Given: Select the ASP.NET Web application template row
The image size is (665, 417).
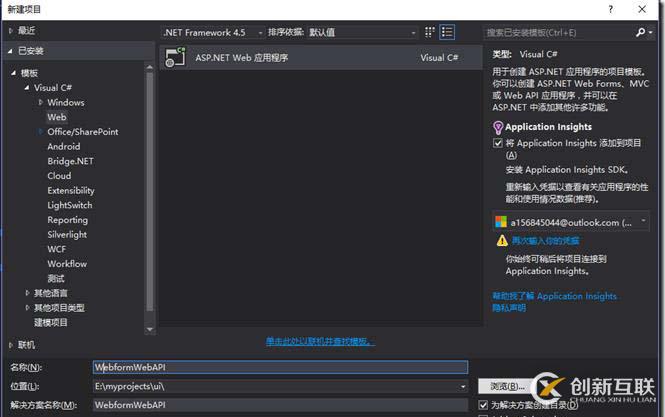Looking at the screenshot, I should [321, 57].
